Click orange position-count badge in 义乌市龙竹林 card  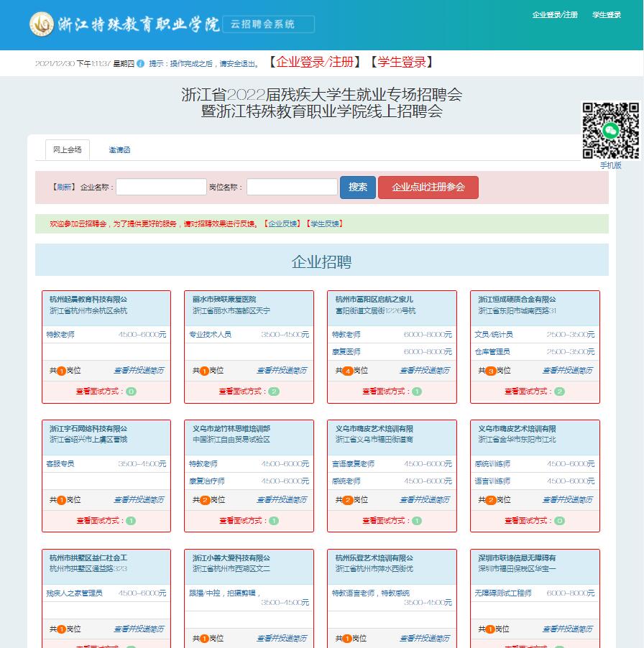coord(205,501)
